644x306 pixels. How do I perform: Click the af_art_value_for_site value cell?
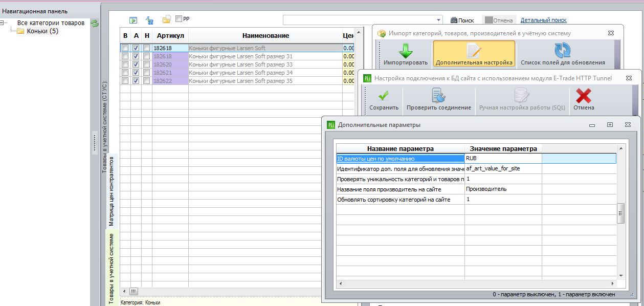pos(503,168)
